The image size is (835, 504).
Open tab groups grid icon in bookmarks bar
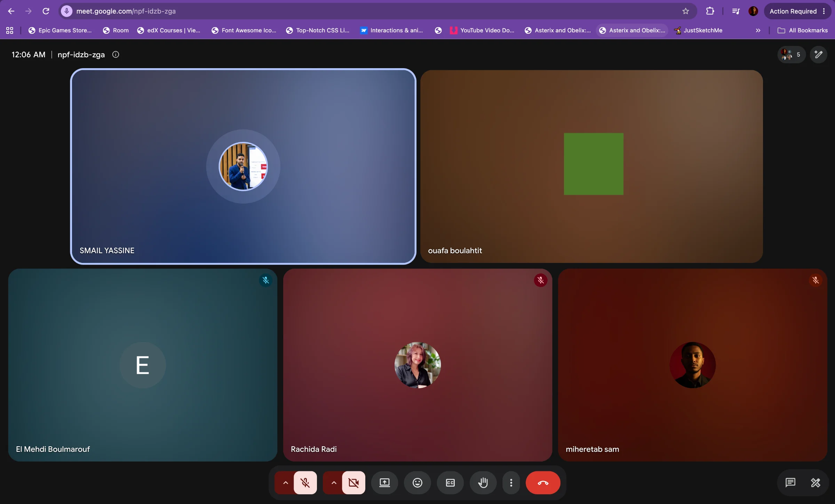10,30
